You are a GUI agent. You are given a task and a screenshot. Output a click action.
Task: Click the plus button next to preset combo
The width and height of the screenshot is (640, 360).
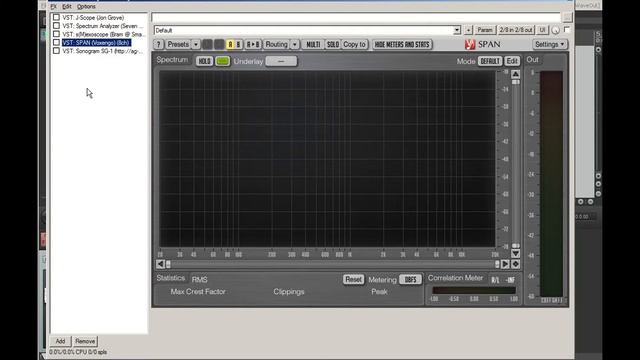point(468,30)
